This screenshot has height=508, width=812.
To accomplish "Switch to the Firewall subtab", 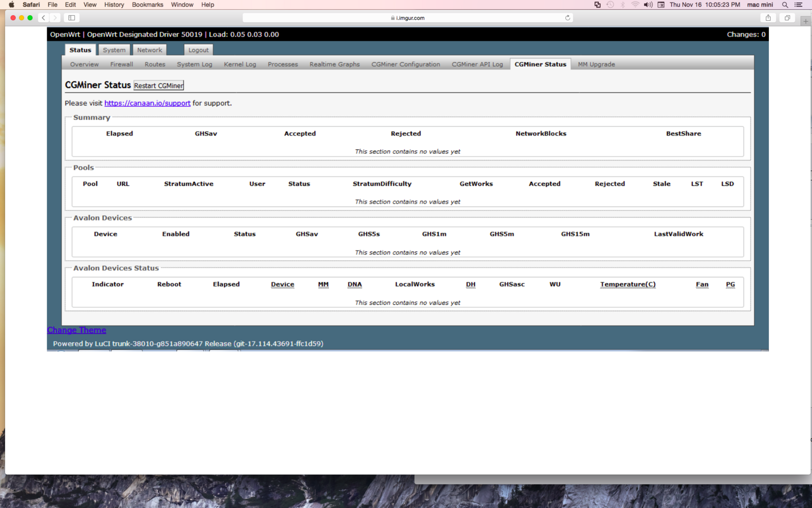I will 122,64.
